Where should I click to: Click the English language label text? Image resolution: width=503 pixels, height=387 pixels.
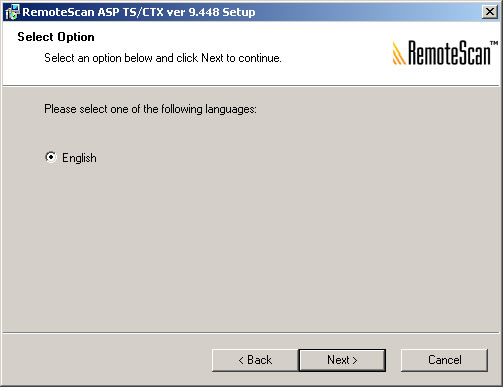[79, 158]
